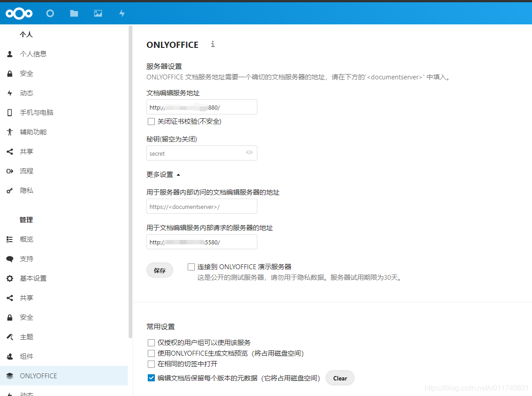Viewport: 532px width, 396px height.
Task: Open 流程 settings page
Action: click(27, 171)
